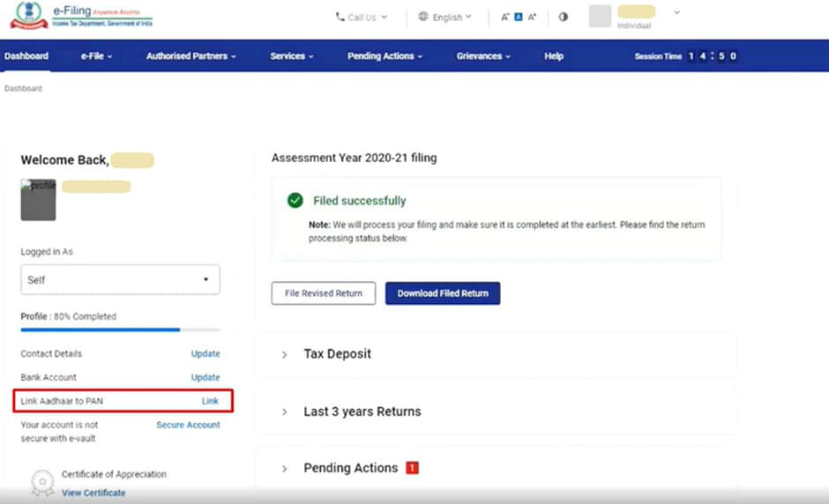Update Contact Details
Screen dimensions: 829x504
click(205, 353)
